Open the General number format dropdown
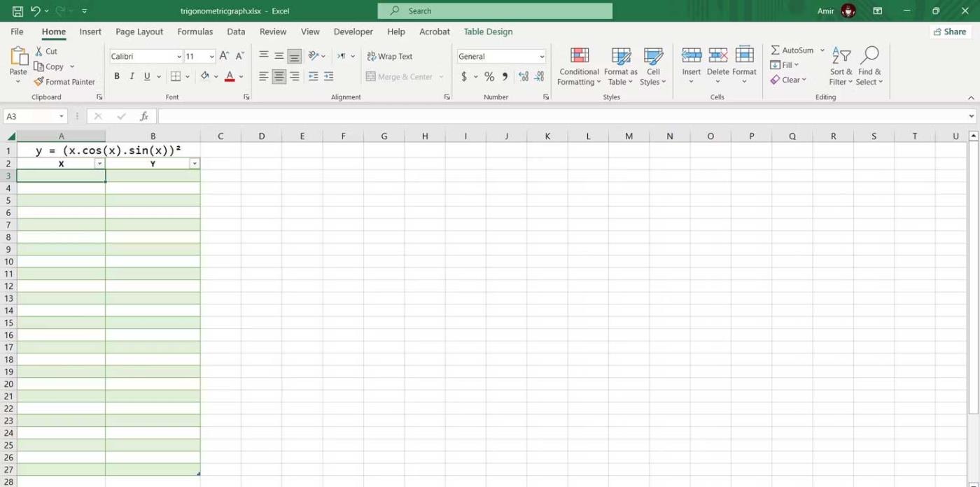This screenshot has width=980, height=487. point(542,57)
